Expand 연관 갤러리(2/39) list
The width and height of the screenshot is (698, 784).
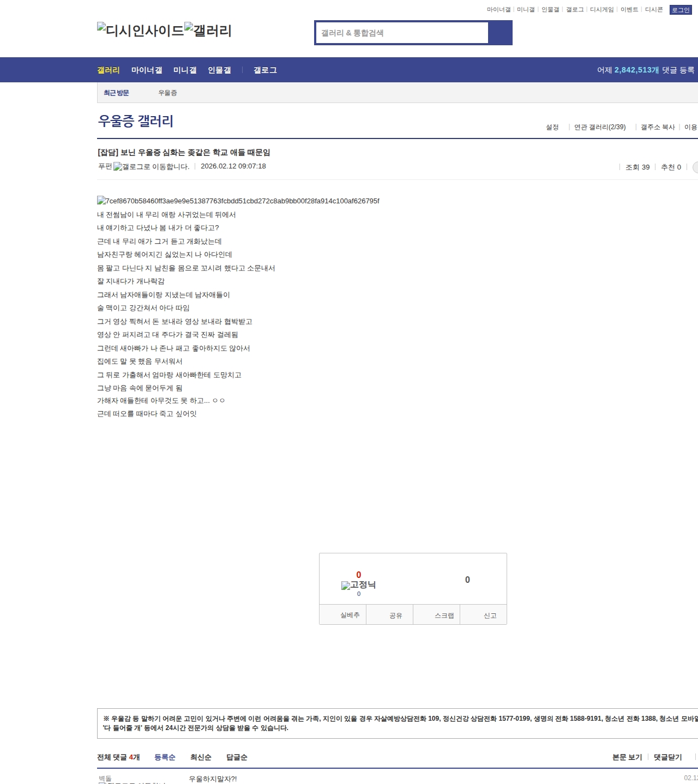tap(600, 127)
